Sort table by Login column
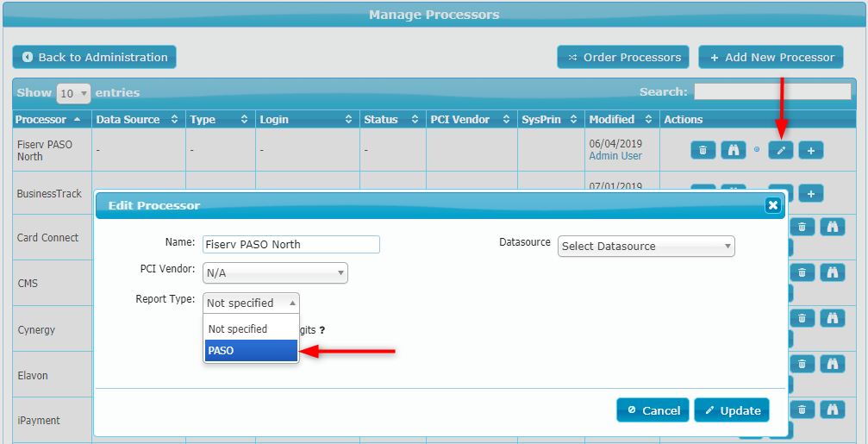Viewport: 868px width, 444px height. point(307,120)
